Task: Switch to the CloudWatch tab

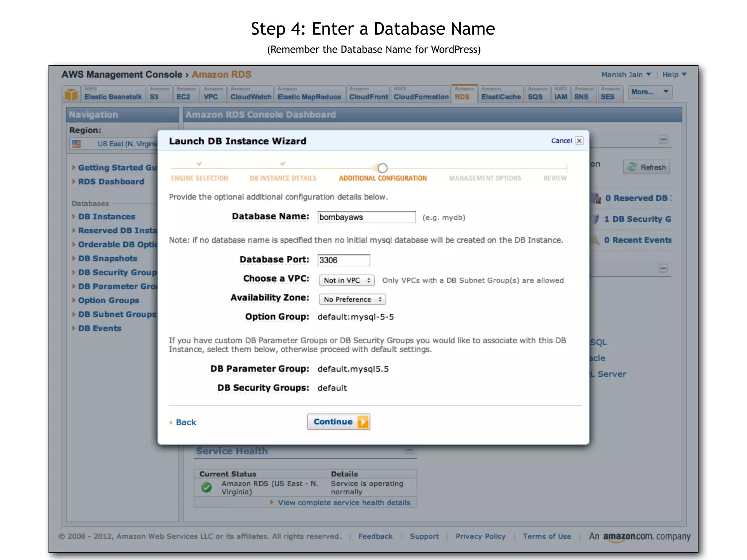Action: 250,94
